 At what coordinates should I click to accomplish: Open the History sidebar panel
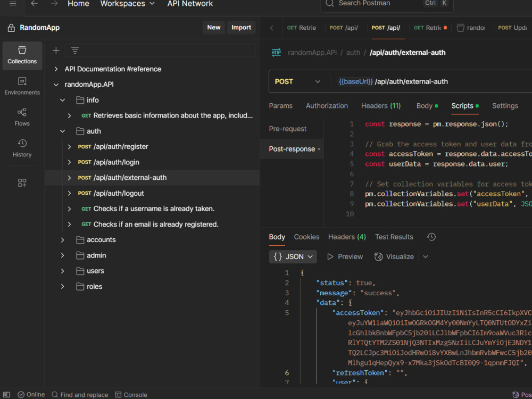[x=22, y=148]
